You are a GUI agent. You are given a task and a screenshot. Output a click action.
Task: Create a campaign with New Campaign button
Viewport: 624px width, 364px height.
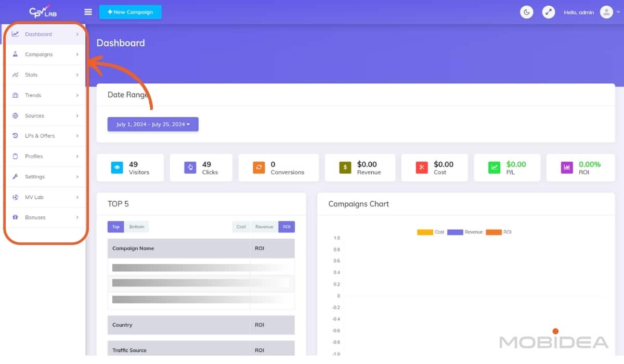tap(131, 12)
